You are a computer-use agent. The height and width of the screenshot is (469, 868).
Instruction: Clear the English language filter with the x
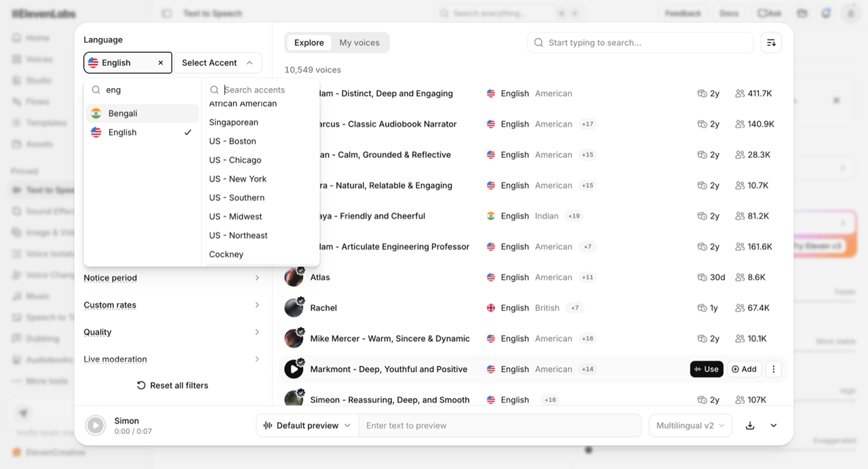[161, 63]
